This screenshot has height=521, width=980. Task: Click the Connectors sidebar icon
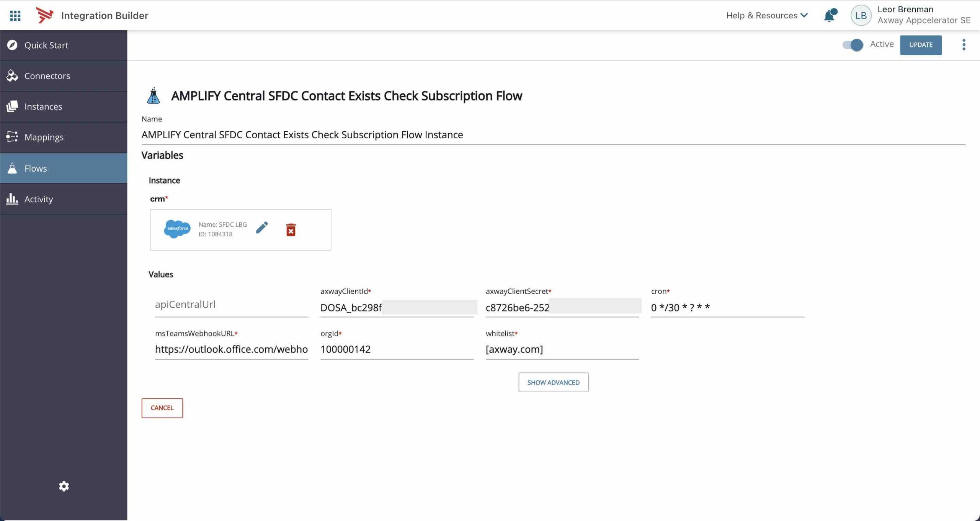(12, 75)
